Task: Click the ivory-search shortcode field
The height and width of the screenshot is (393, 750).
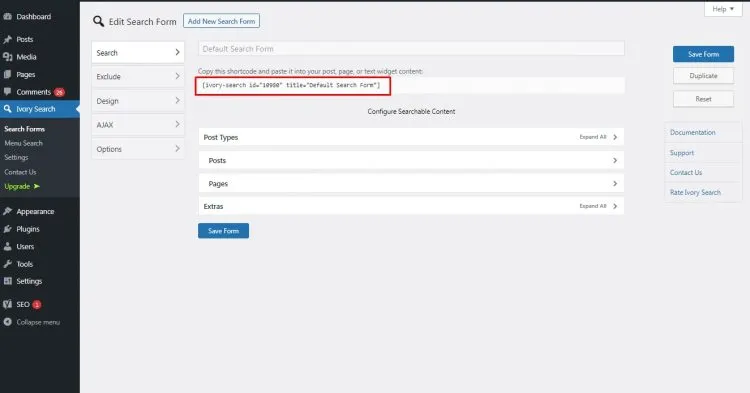Action: tap(411, 86)
